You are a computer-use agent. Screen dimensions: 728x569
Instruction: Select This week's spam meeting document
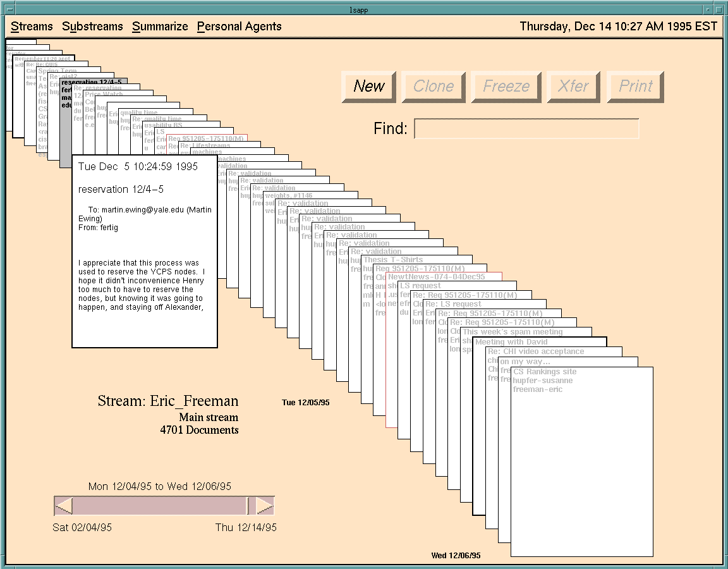pyautogui.click(x=512, y=332)
